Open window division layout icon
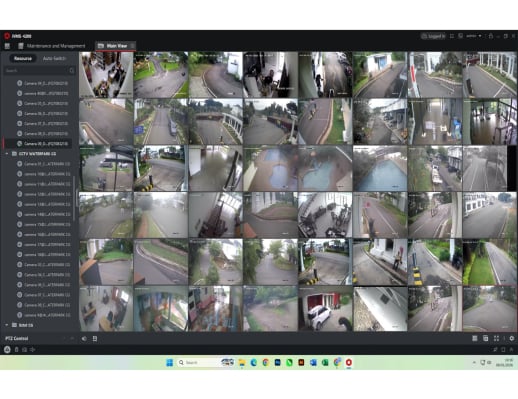The image size is (518, 399). [x=475, y=339]
